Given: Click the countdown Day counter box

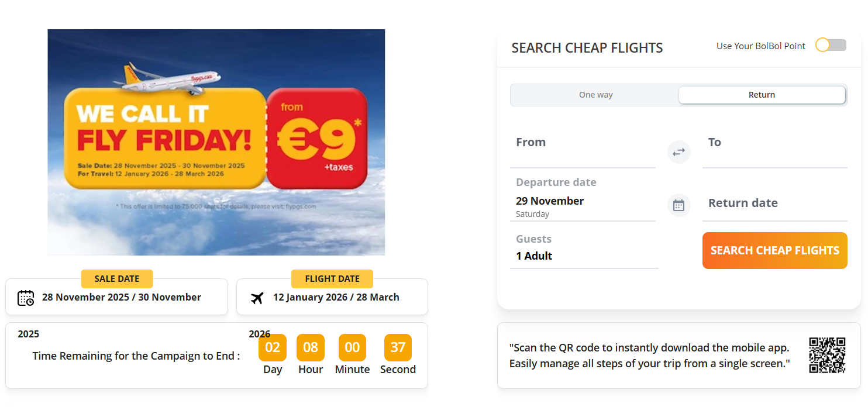Looking at the screenshot, I should pos(273,347).
